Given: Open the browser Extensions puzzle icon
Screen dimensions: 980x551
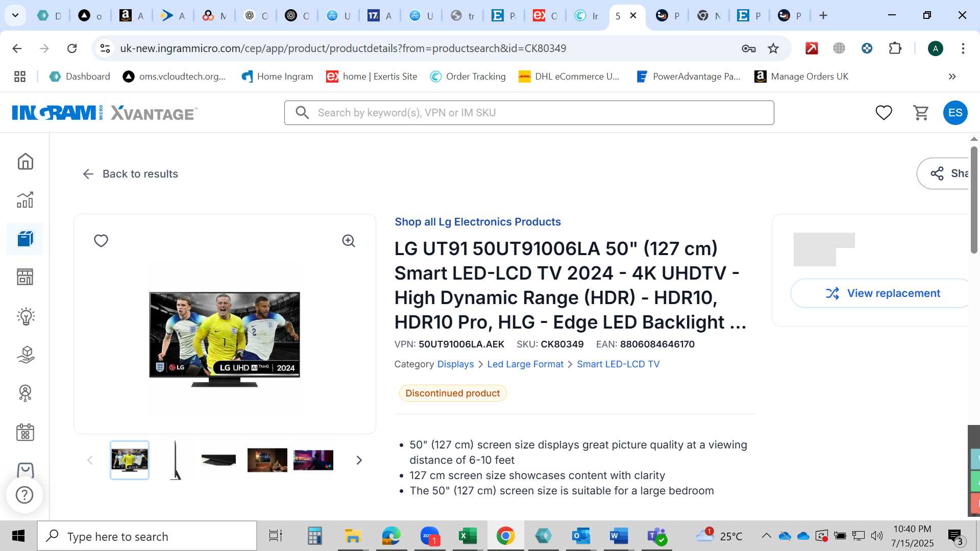Looking at the screenshot, I should coord(895,48).
